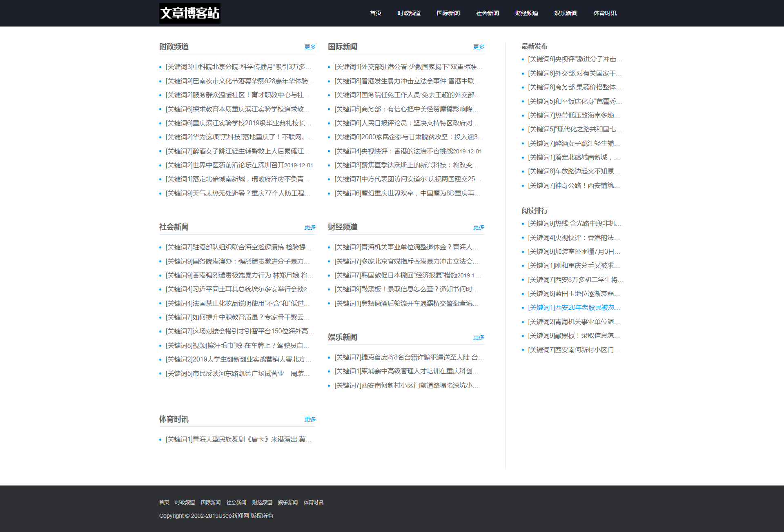Open article 服务群众温暖社区！育才职教中心
Image resolution: width=784 pixels, height=532 pixels.
(x=238, y=95)
